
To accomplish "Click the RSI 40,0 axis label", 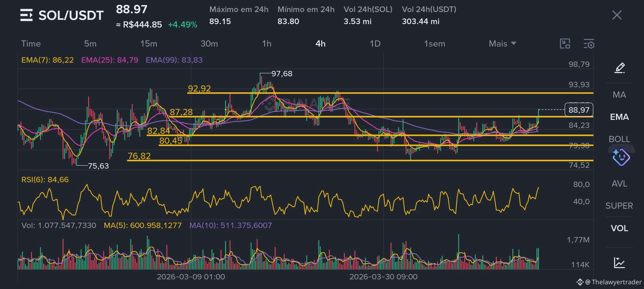I will pos(581,201).
